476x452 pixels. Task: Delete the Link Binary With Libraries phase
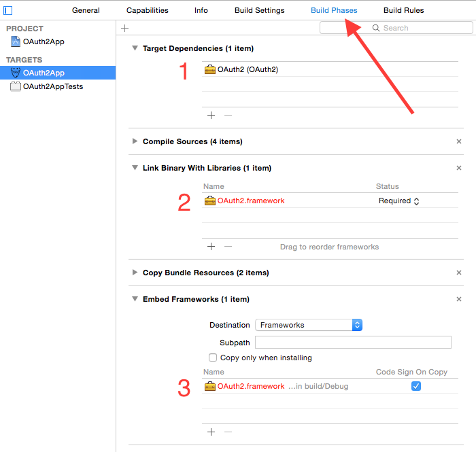pyautogui.click(x=459, y=168)
